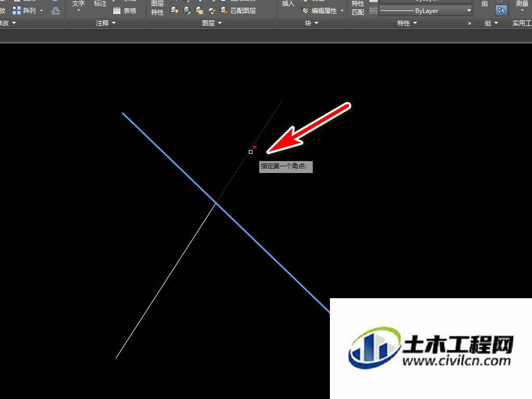The width and height of the screenshot is (532, 399).
Task: Click the 插入 insert block button
Action: [x=288, y=4]
